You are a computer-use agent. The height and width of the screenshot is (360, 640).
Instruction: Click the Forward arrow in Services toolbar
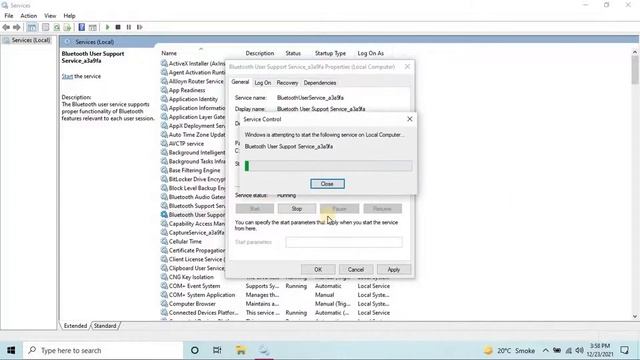tap(17, 27)
